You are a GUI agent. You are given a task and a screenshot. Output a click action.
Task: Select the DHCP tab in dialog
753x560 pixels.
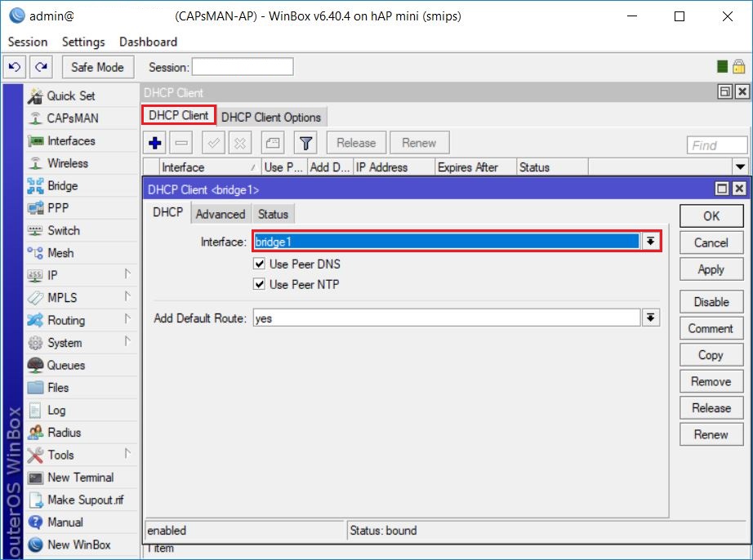point(167,212)
